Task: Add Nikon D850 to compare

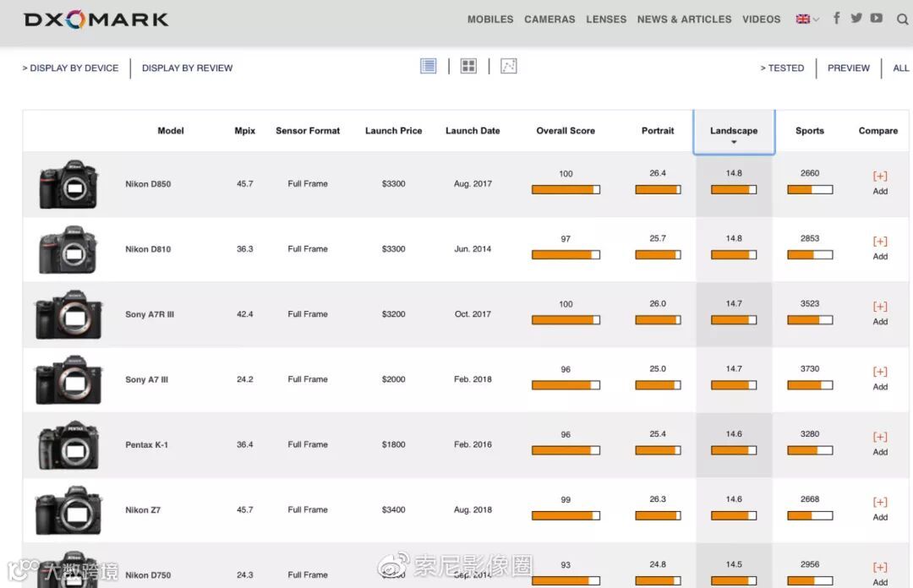Action: (x=880, y=182)
